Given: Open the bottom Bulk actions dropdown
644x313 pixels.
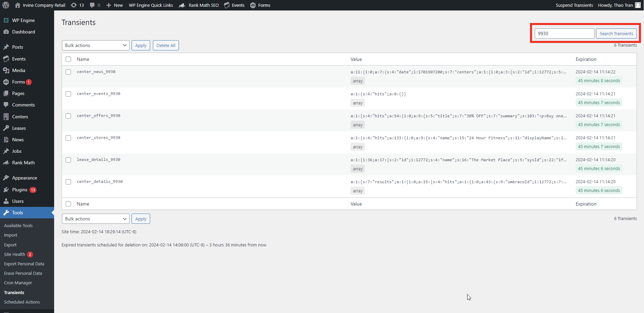Looking at the screenshot, I should click(x=95, y=219).
